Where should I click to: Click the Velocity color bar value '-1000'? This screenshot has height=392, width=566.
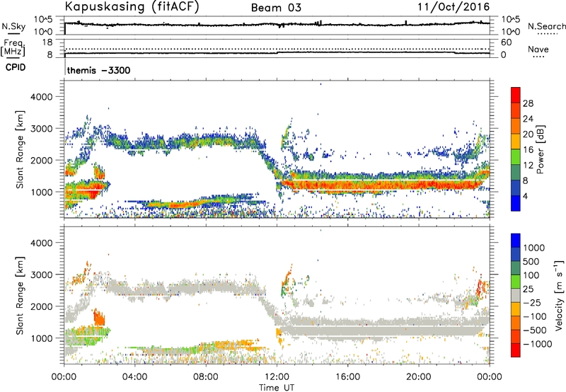[538, 344]
